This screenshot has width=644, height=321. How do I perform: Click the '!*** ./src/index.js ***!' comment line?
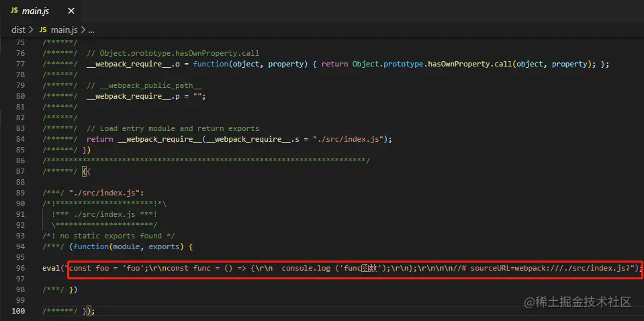[104, 214]
